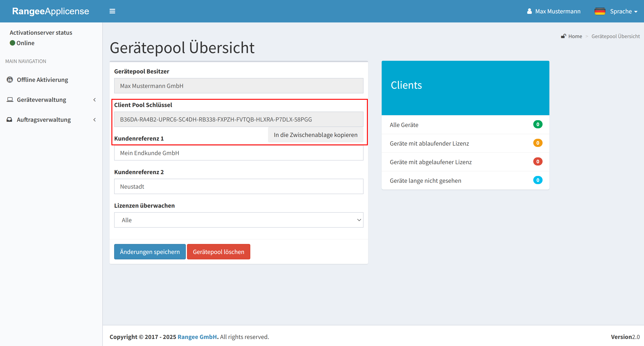Select Gerätepool Übersicht in the breadcrumb

pyautogui.click(x=615, y=36)
